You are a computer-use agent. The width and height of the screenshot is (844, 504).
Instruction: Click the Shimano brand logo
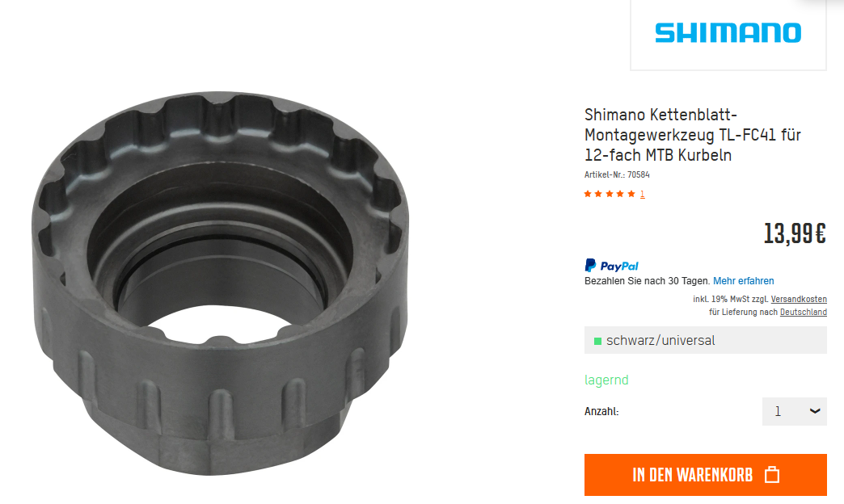(728, 33)
